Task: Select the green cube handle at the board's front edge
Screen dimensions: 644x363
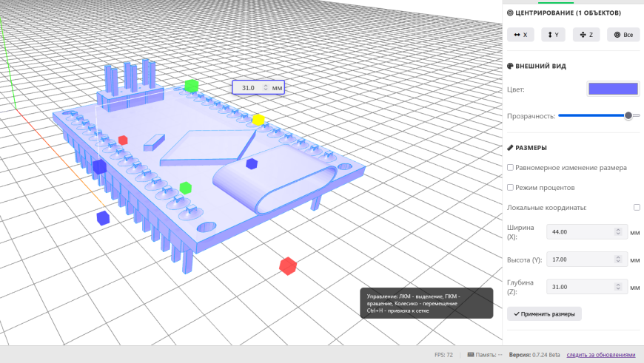Action: (186, 188)
